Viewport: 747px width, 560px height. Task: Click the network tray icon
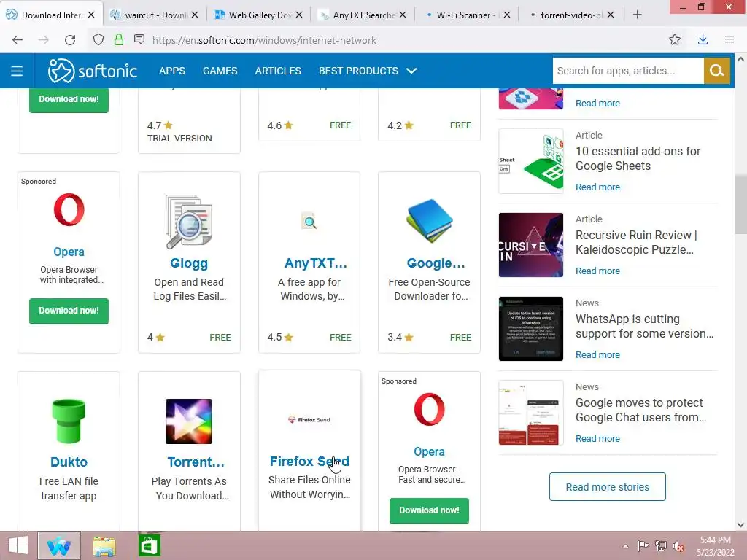pyautogui.click(x=661, y=546)
